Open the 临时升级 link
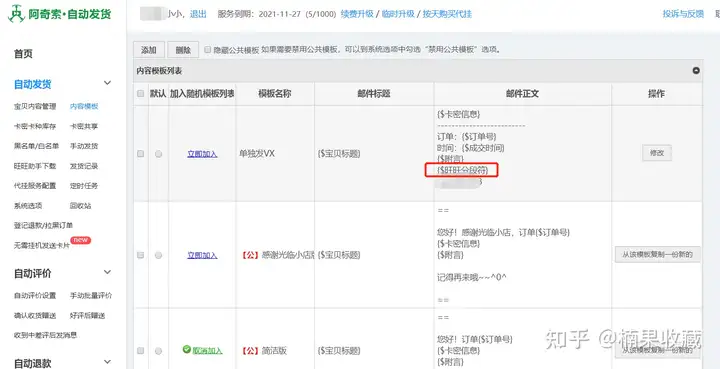This screenshot has width=720, height=369. [x=399, y=14]
